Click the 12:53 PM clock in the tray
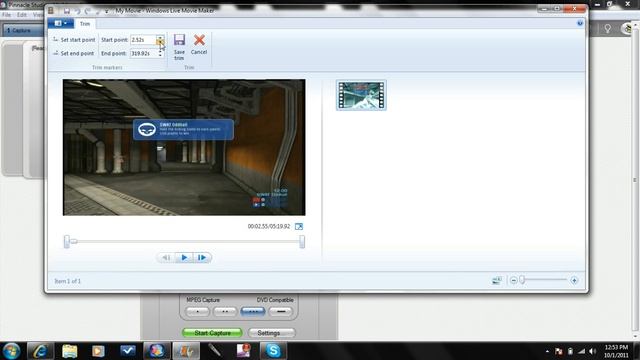The width and height of the screenshot is (640, 360). click(616, 347)
